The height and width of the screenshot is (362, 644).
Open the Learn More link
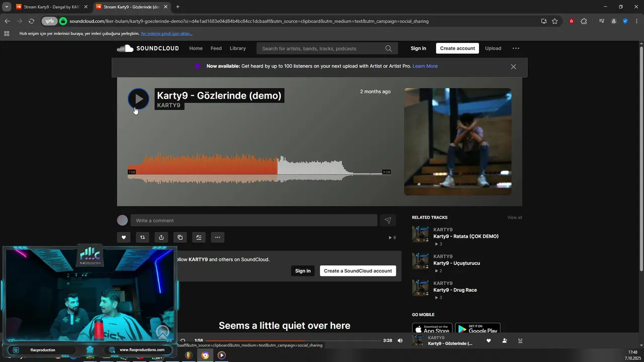pos(425,66)
